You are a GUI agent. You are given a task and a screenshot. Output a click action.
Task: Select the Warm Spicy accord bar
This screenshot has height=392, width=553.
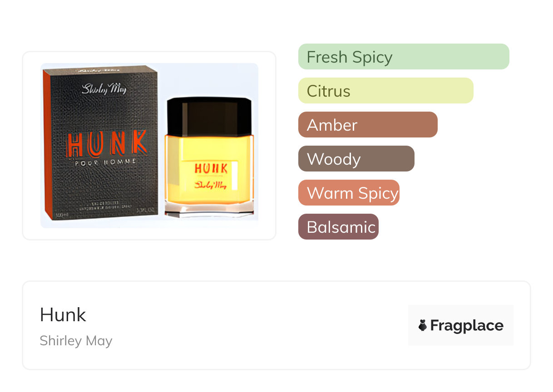[x=349, y=193]
